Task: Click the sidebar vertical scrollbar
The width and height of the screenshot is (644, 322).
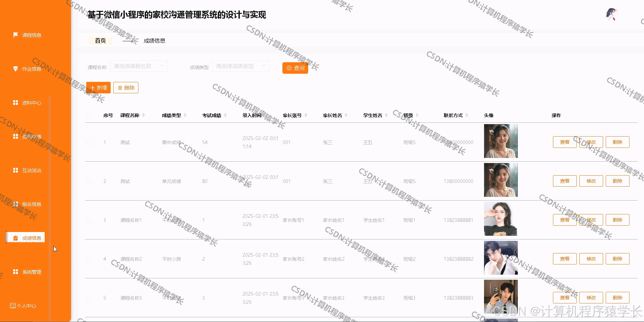Action: tap(50, 208)
